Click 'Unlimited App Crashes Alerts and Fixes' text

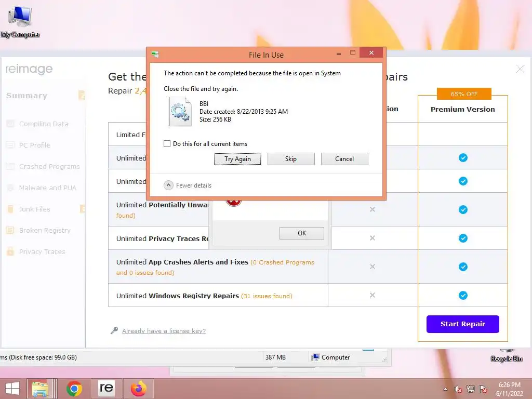(182, 262)
